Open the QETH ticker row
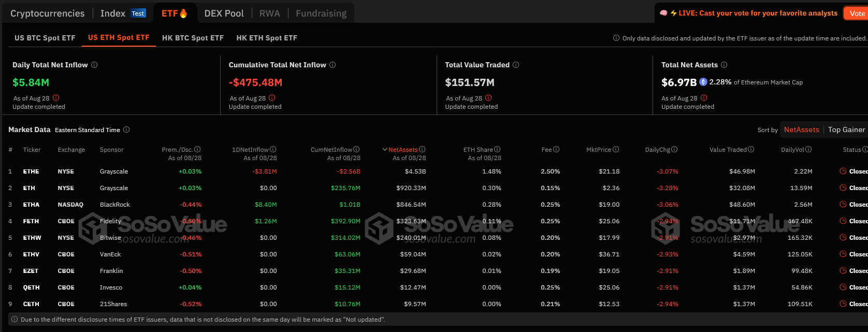The width and height of the screenshot is (868, 332). (31, 287)
